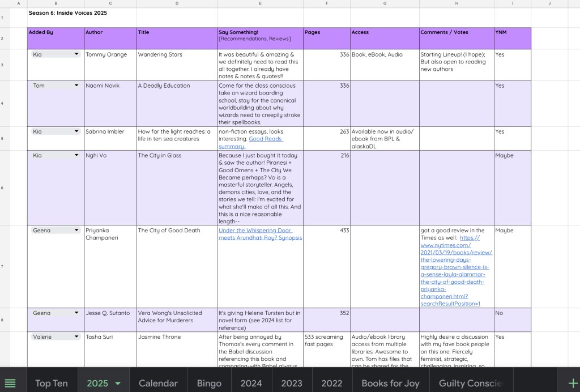
Task: Open Geena dropdown for The City of Good Death
Action: point(76,231)
